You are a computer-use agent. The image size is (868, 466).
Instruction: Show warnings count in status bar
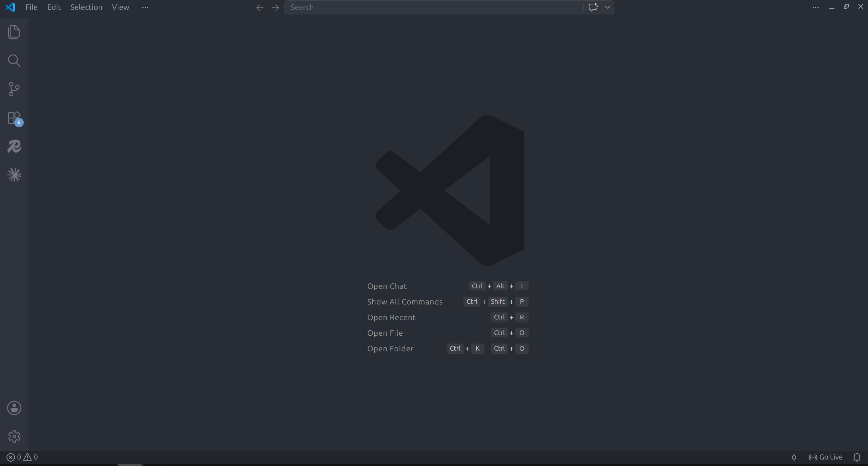(31, 457)
